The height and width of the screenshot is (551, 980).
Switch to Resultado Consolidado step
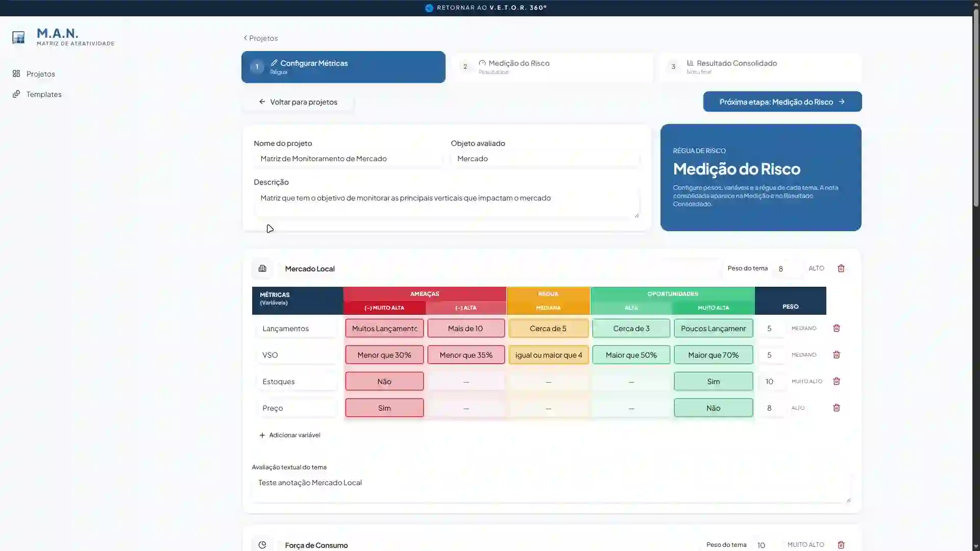[x=761, y=67]
